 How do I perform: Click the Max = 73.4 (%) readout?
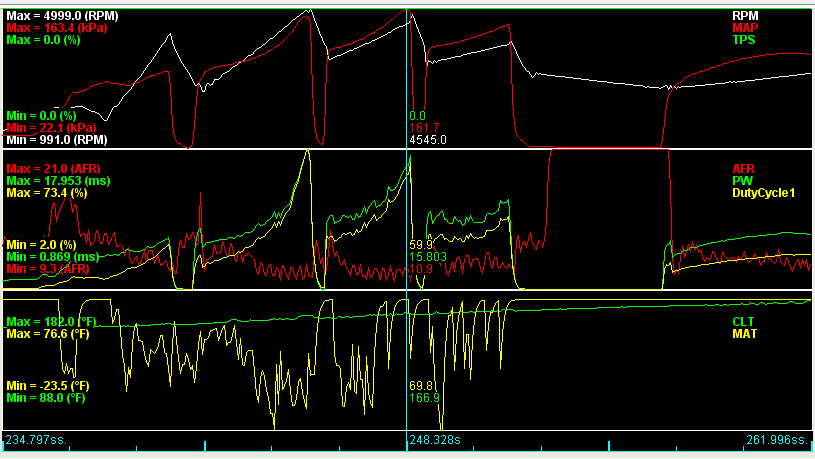click(47, 192)
